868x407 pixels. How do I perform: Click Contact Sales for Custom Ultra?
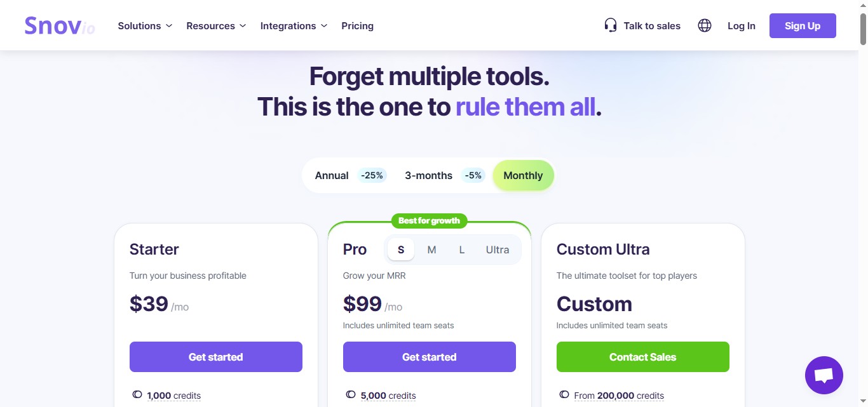(642, 357)
